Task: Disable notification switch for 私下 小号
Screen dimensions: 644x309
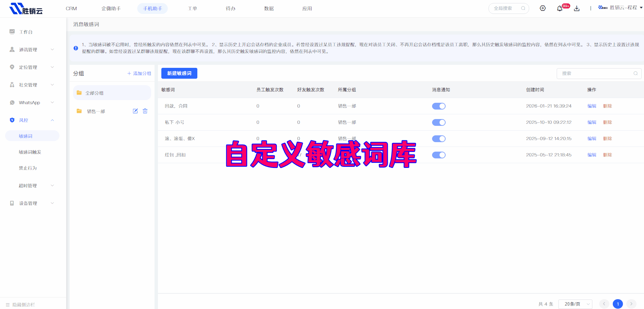Action: [439, 122]
